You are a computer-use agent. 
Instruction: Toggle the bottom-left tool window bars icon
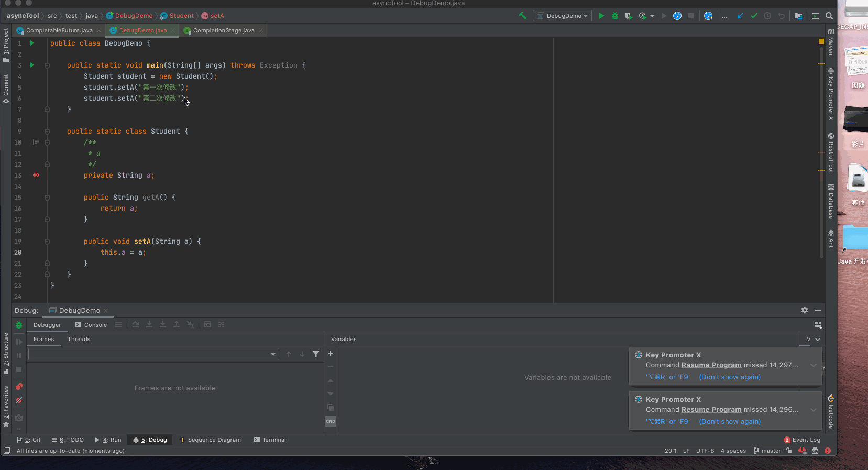(x=7, y=451)
